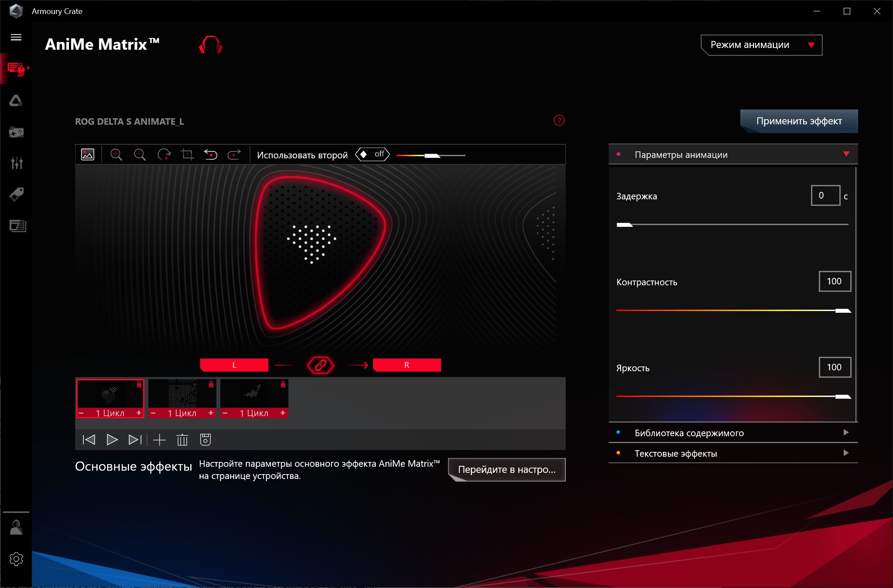Select the L earcup tab
The image size is (893, 588).
click(x=234, y=365)
